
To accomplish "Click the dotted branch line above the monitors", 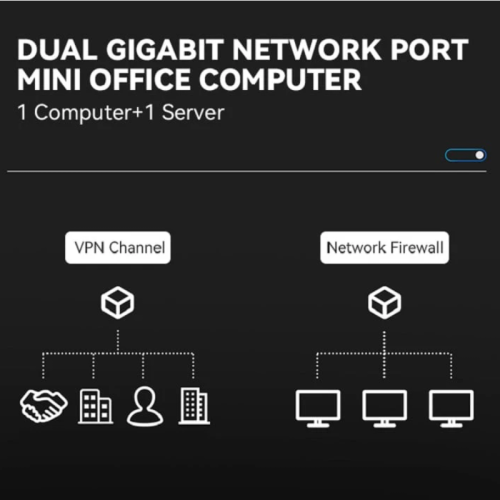I will [384, 353].
